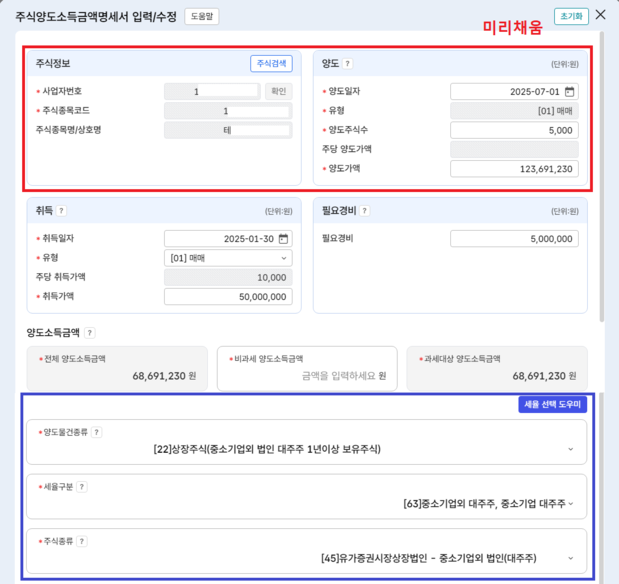The image size is (619, 584).
Task: Click the 주식검색 button
Action: 271,63
